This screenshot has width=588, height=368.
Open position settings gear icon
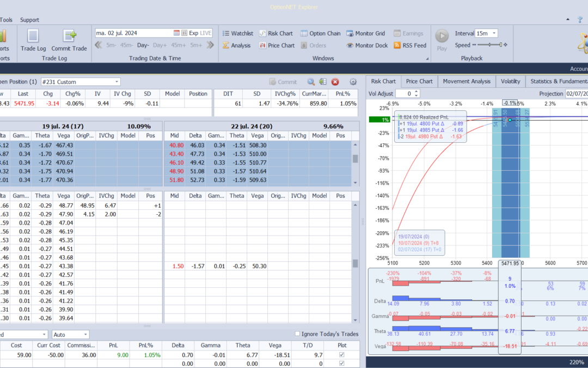353,81
